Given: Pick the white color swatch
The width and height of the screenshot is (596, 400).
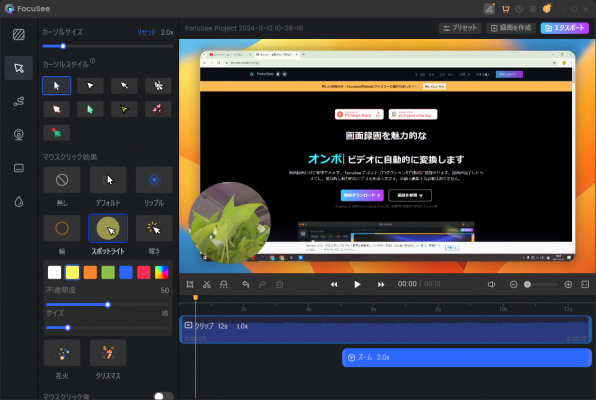Looking at the screenshot, I should point(54,272).
